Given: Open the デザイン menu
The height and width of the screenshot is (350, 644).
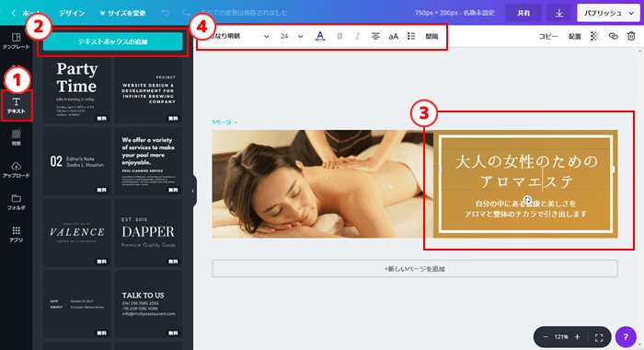Looking at the screenshot, I should [x=72, y=13].
